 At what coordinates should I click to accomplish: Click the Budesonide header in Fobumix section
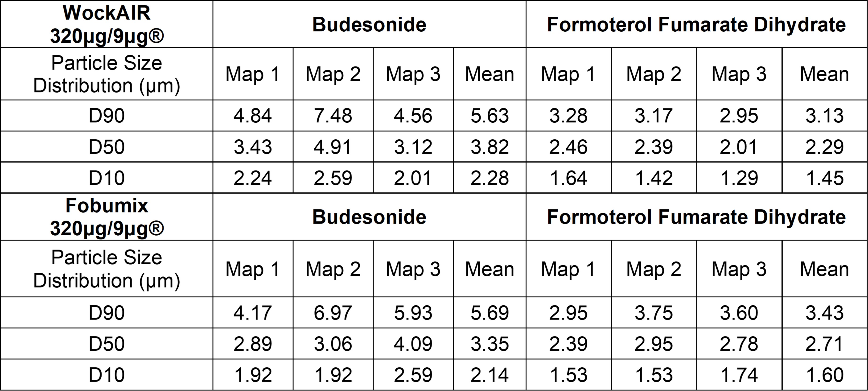click(x=369, y=217)
